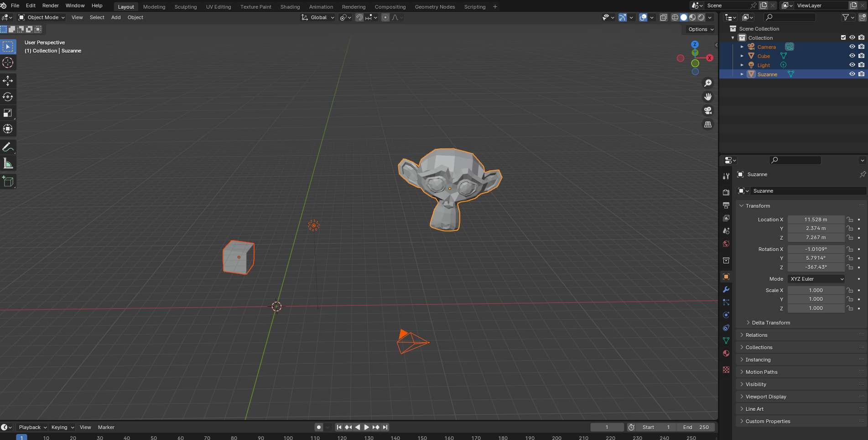Open the Global transform orientation dropdown
The image size is (868, 440).
point(318,17)
